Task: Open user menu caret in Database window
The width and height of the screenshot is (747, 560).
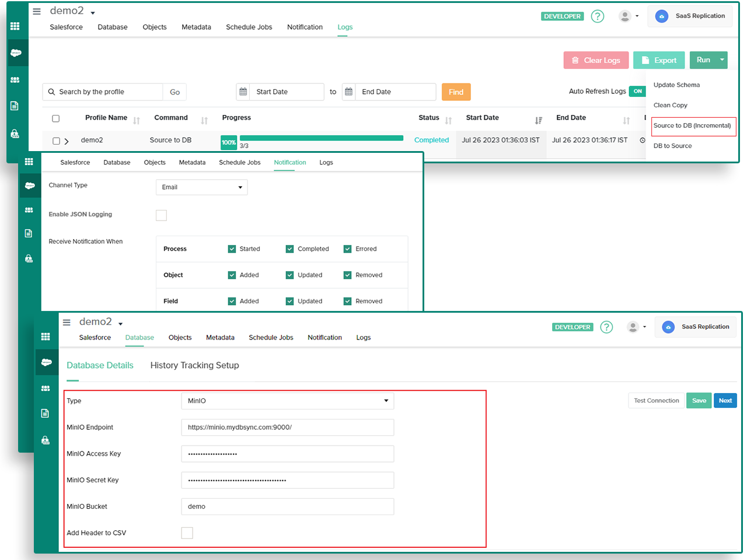Action: [644, 327]
